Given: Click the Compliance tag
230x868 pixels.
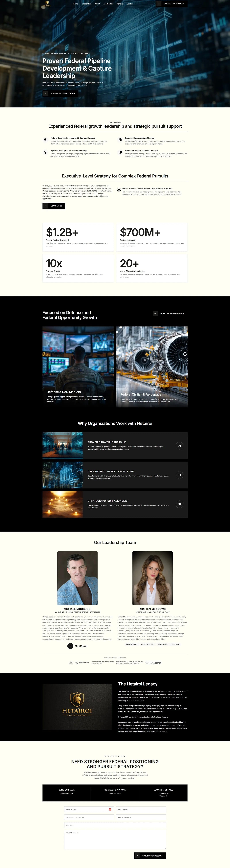Looking at the screenshot, I should 162,644.
